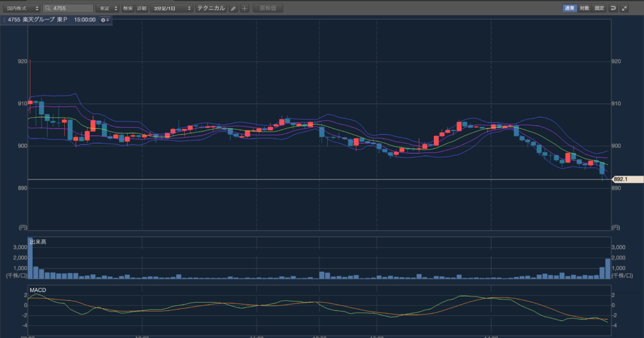The image size is (644, 338).
Task: Click the 原株価 button
Action: 268,8
